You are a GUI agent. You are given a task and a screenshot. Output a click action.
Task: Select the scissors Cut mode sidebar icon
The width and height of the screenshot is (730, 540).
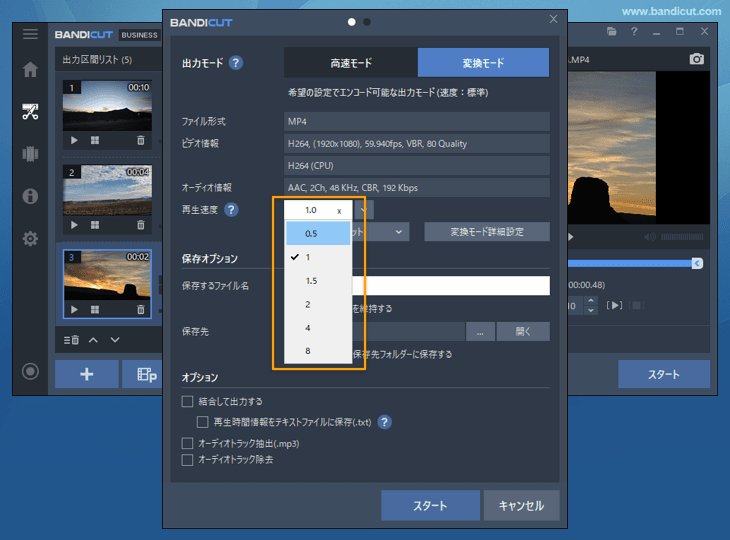[x=30, y=111]
